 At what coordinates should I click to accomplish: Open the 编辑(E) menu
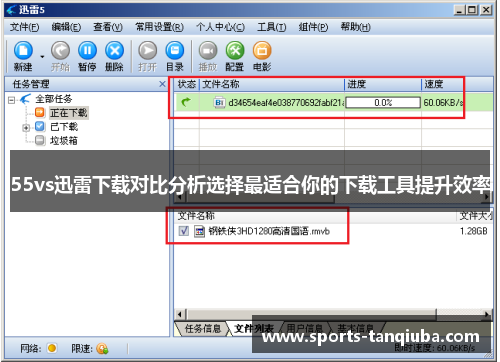coord(66,27)
